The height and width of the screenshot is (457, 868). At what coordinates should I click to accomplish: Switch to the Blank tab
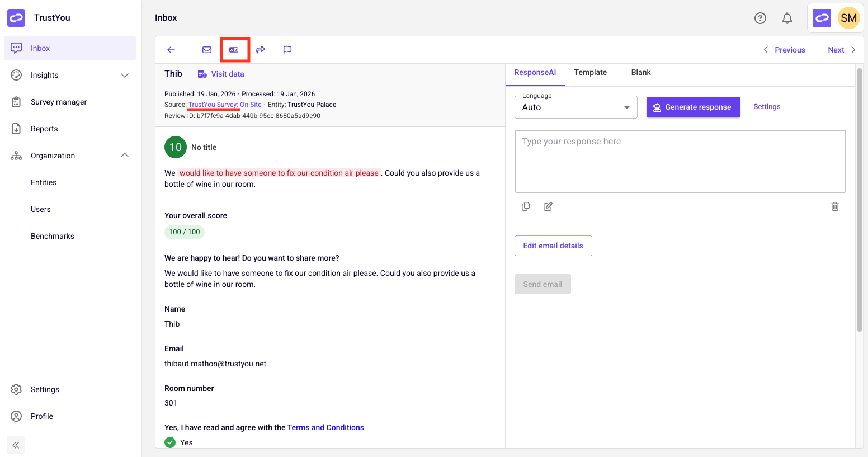(x=641, y=73)
